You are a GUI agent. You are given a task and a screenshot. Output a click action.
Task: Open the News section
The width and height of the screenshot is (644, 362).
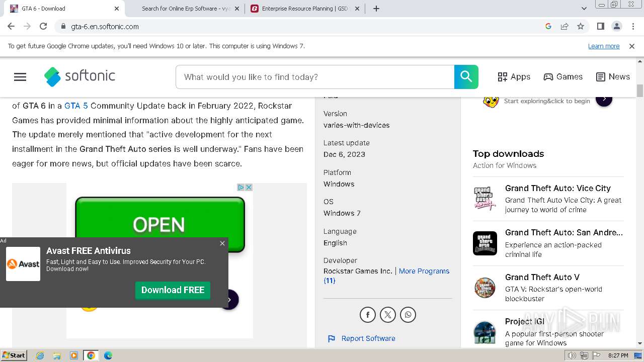click(613, 77)
